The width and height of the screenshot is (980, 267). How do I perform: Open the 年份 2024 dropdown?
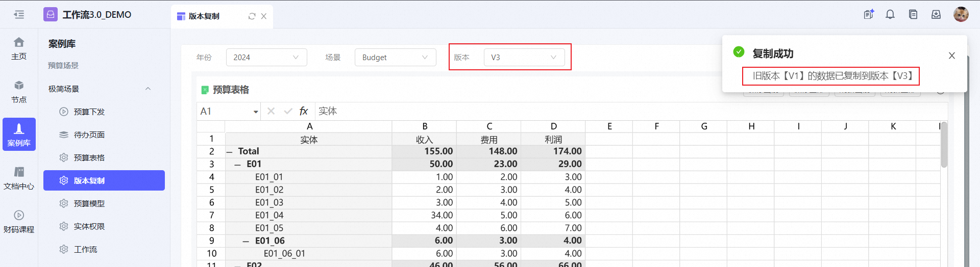(266, 58)
